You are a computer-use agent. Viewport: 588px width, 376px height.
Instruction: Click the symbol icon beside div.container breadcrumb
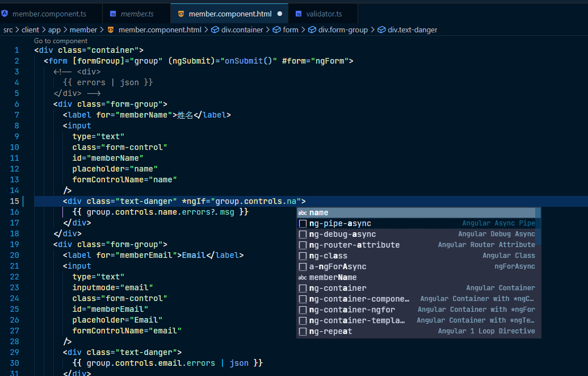tap(215, 30)
